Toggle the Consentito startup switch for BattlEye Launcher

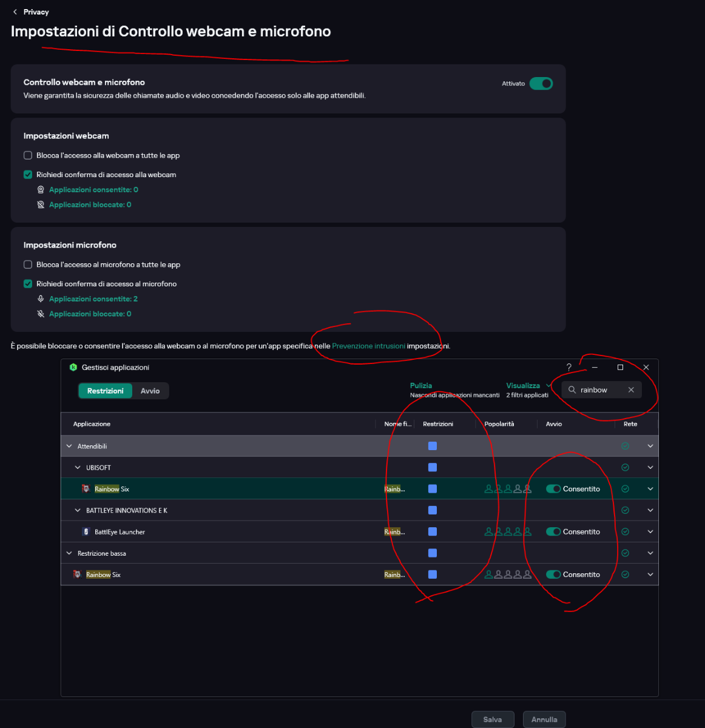pyautogui.click(x=553, y=532)
